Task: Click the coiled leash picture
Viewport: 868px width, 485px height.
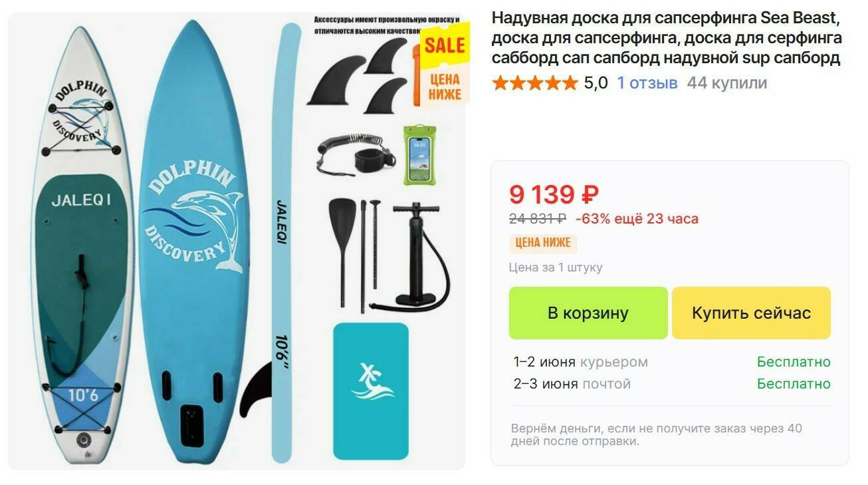Action: click(356, 154)
